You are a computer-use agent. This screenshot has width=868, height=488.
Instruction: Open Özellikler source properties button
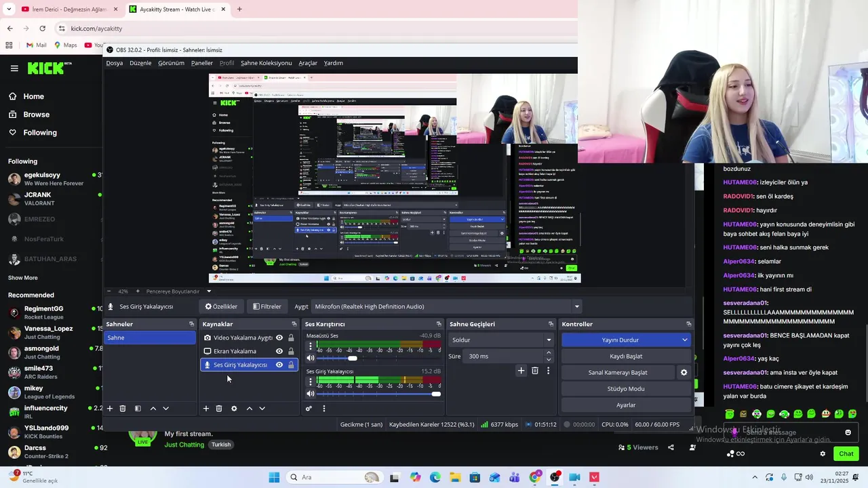(221, 306)
